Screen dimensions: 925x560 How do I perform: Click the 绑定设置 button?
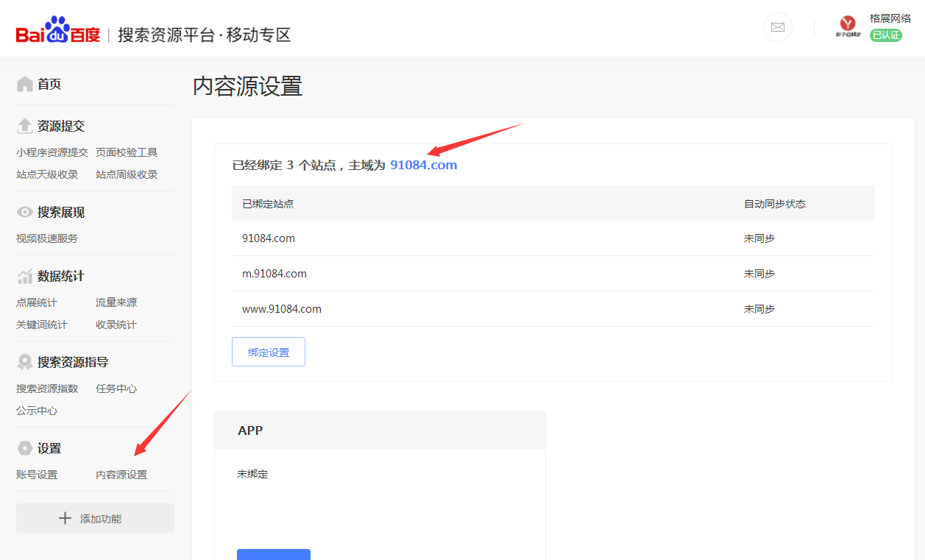pyautogui.click(x=269, y=352)
